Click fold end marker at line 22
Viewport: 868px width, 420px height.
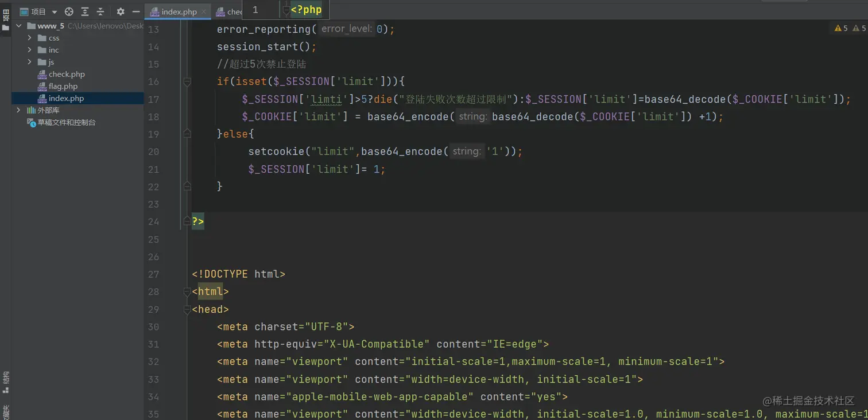(187, 186)
